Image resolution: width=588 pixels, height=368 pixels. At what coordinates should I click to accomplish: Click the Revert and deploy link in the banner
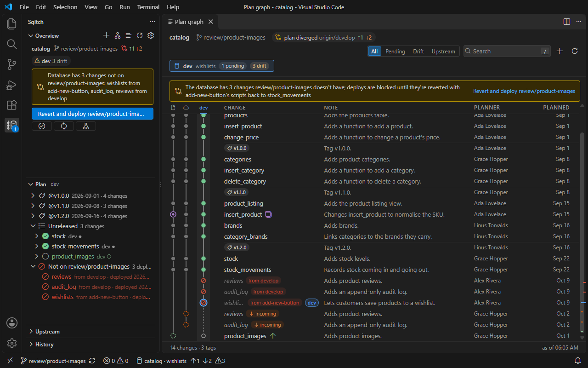click(524, 91)
